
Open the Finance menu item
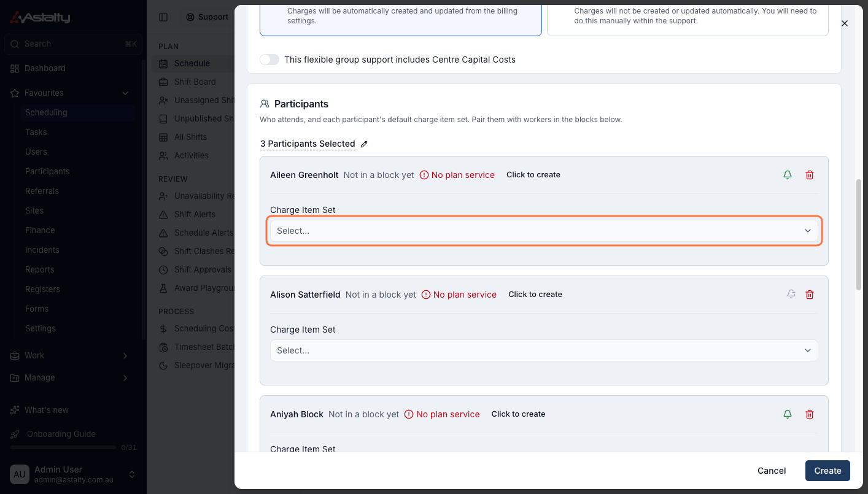click(40, 230)
